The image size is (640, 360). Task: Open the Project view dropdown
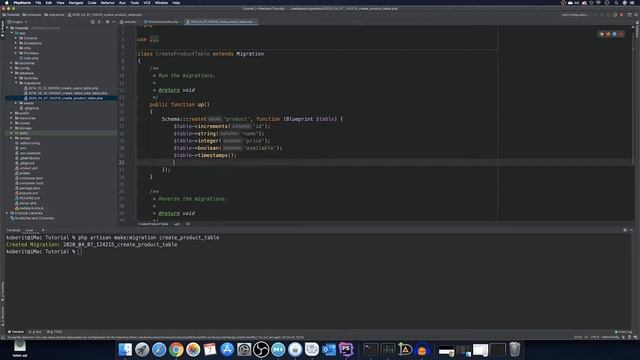pyautogui.click(x=18, y=22)
